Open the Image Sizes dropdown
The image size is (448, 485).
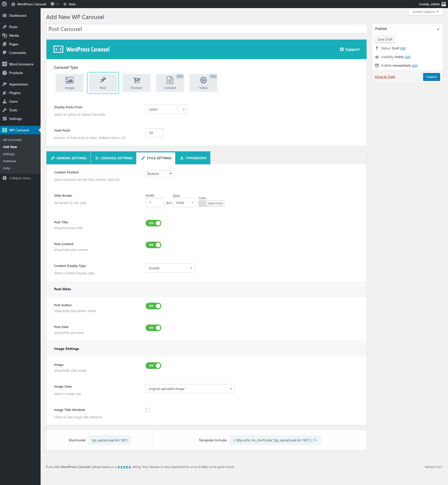190,389
